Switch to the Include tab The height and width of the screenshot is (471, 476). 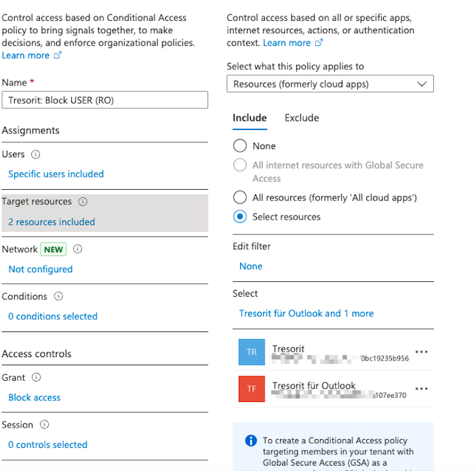[250, 118]
